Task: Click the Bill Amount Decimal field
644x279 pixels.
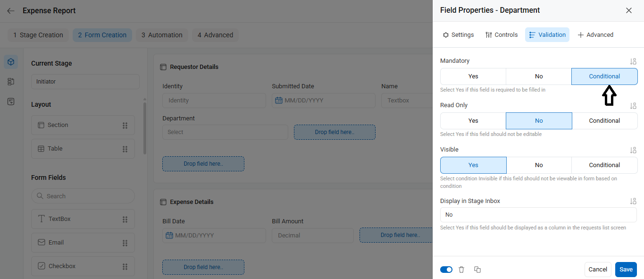Action: 313,236
